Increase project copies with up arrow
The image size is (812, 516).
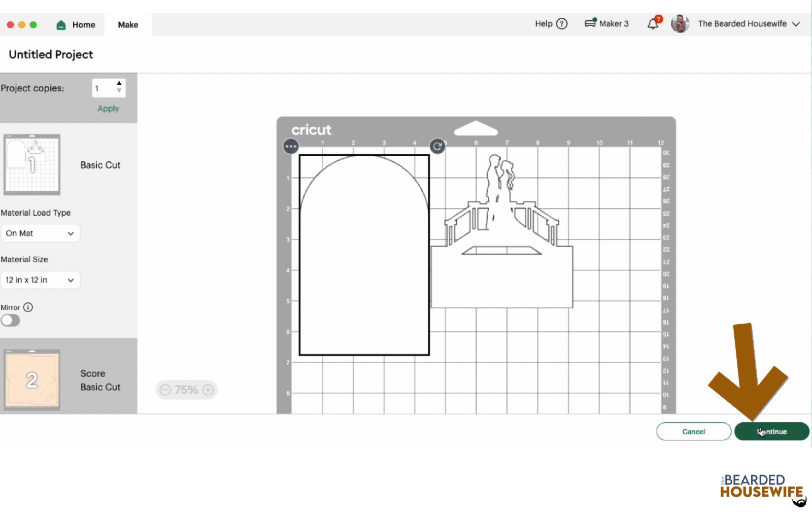119,84
